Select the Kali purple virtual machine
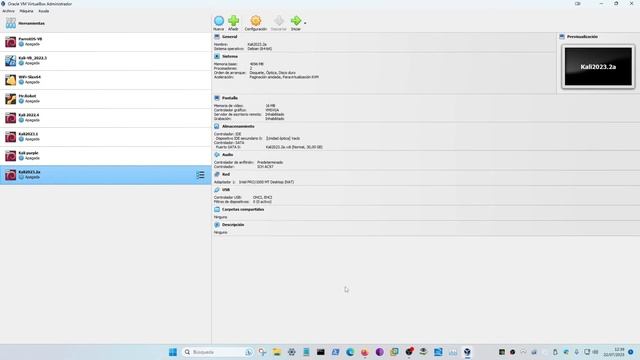Viewport: 640px width, 360px height. [105, 156]
